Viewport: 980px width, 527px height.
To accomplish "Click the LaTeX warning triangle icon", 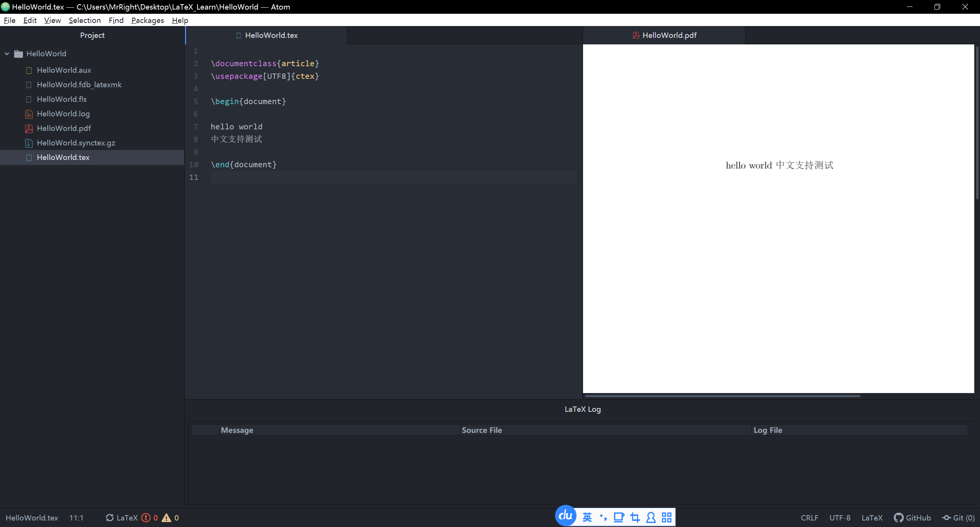I will click(166, 518).
